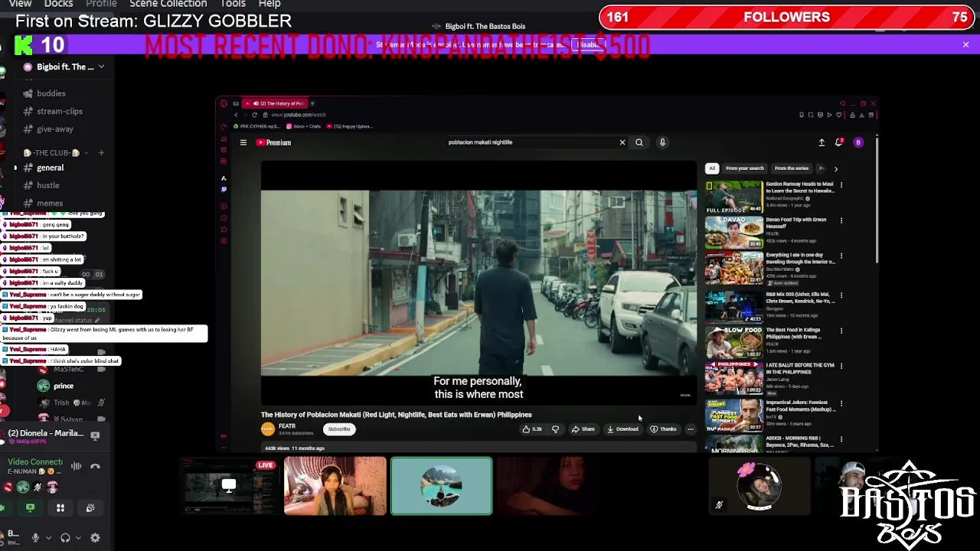This screenshot has width=980, height=551.
Task: Open the Profile menu in OBS
Action: pyautogui.click(x=101, y=4)
